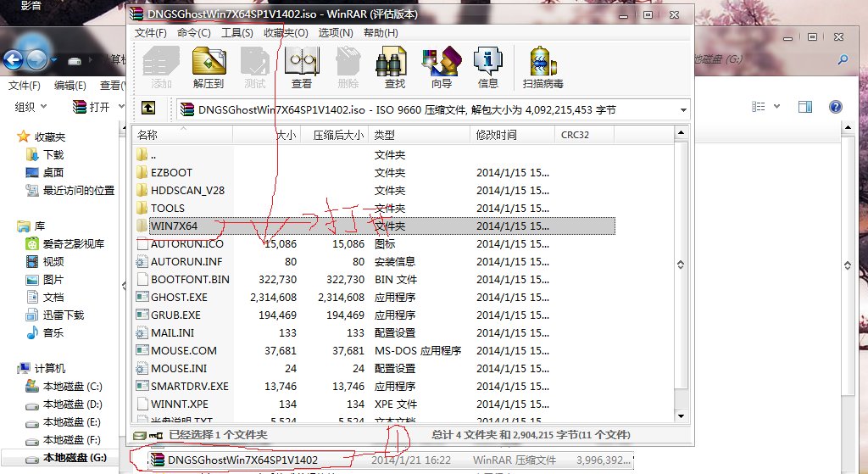Sort by the 名称 column header

tap(182, 135)
